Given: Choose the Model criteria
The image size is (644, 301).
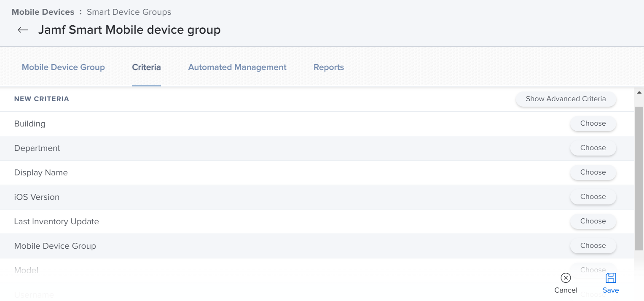Looking at the screenshot, I should pos(593,270).
